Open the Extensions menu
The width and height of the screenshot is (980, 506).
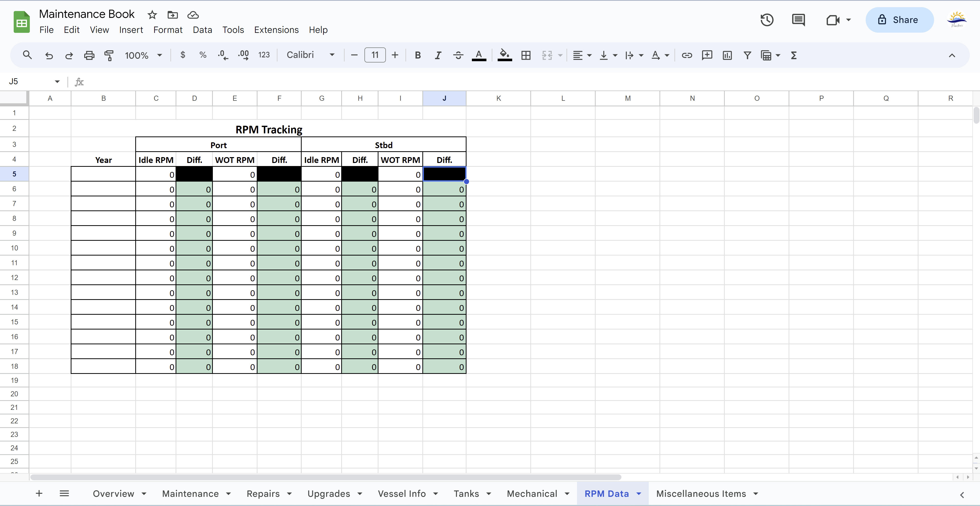click(276, 30)
